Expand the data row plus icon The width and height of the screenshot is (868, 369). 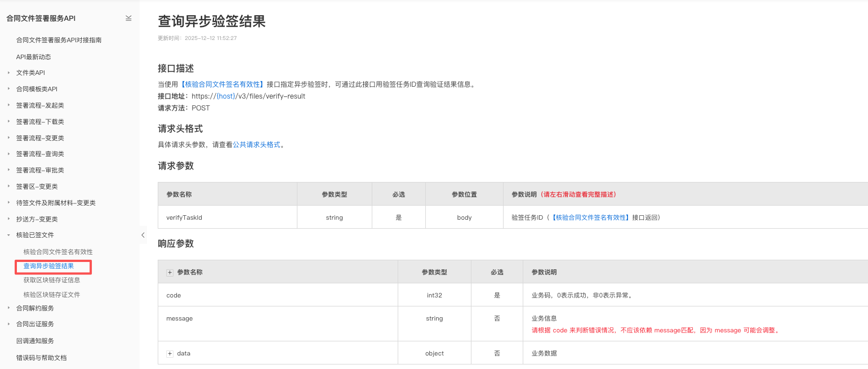coord(170,354)
